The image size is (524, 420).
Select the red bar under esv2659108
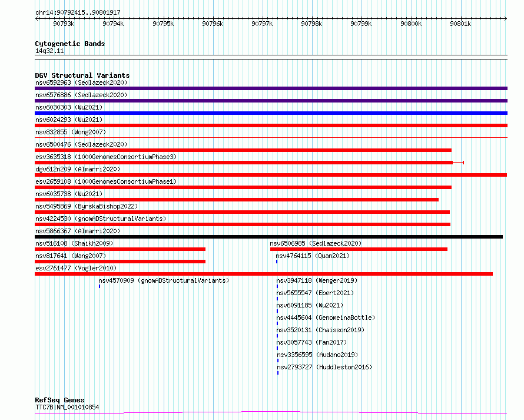pyautogui.click(x=243, y=187)
